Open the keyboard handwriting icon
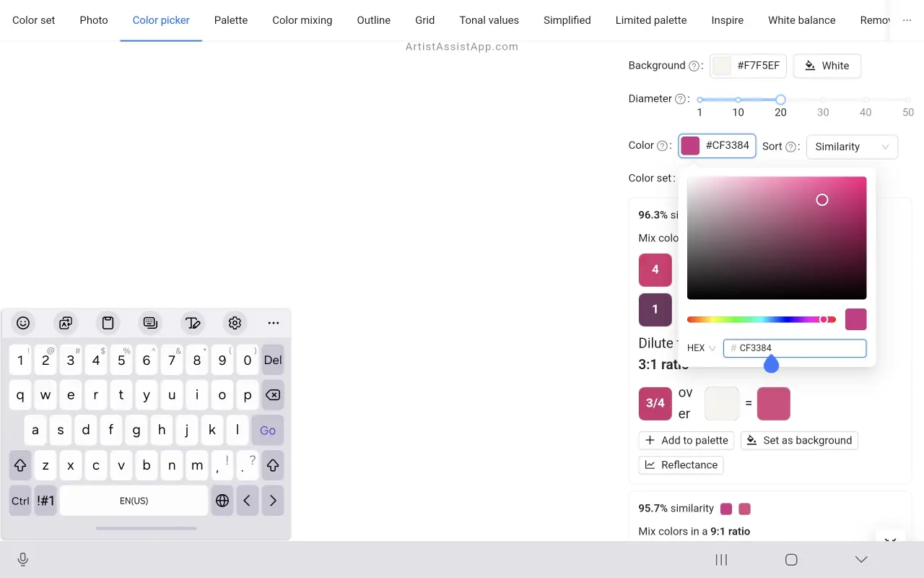 [192, 323]
